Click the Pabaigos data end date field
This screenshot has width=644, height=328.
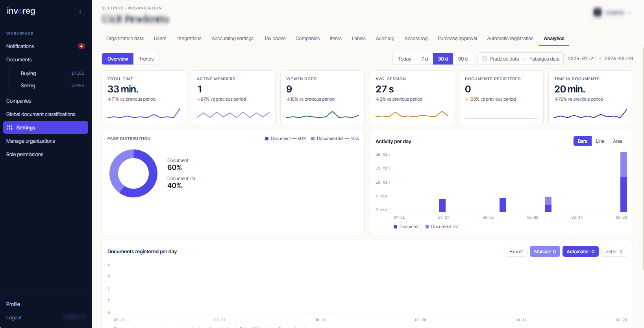(544, 59)
